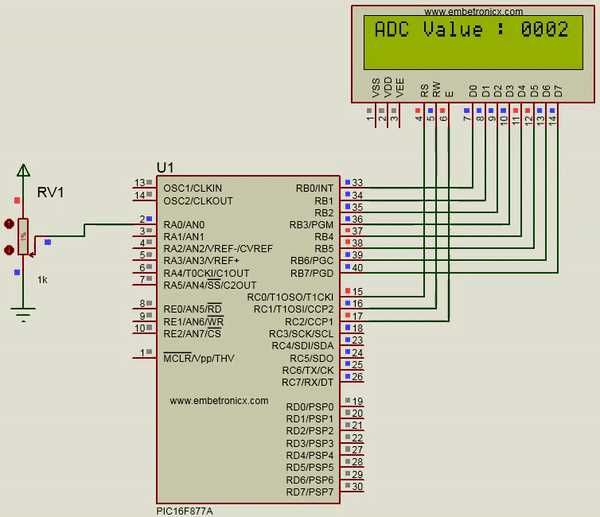Select the power terminal arrow above RV1
This screenshot has height=517, width=600.
pos(23,170)
